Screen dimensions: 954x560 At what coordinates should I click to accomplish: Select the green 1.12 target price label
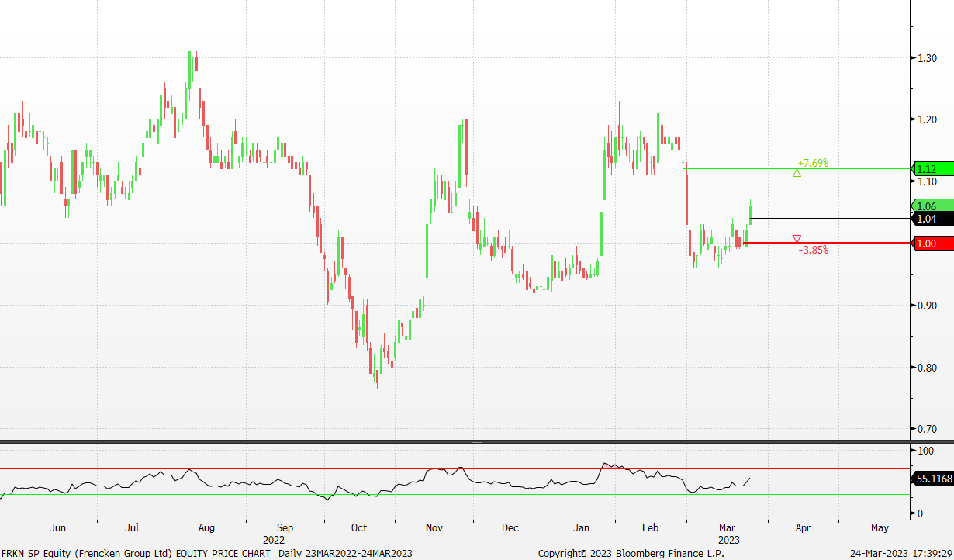click(x=926, y=169)
